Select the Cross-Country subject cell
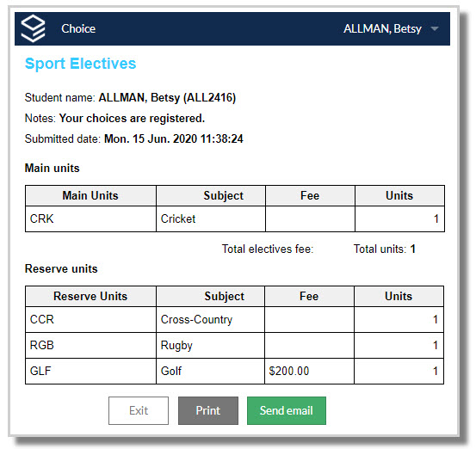 (210, 319)
